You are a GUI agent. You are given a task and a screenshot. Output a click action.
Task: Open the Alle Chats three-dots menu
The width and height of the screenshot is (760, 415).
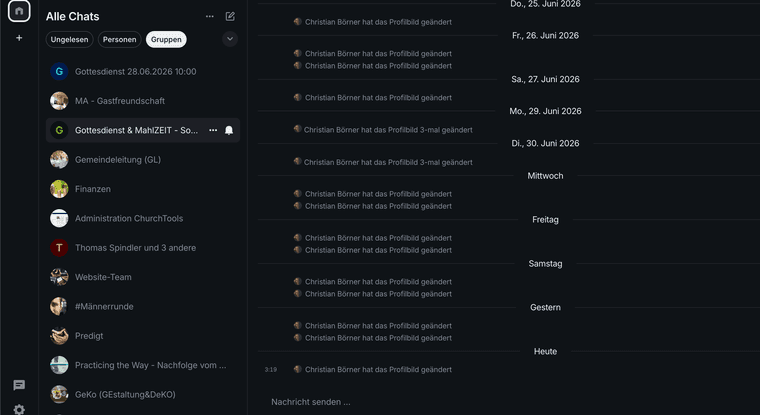pos(209,16)
